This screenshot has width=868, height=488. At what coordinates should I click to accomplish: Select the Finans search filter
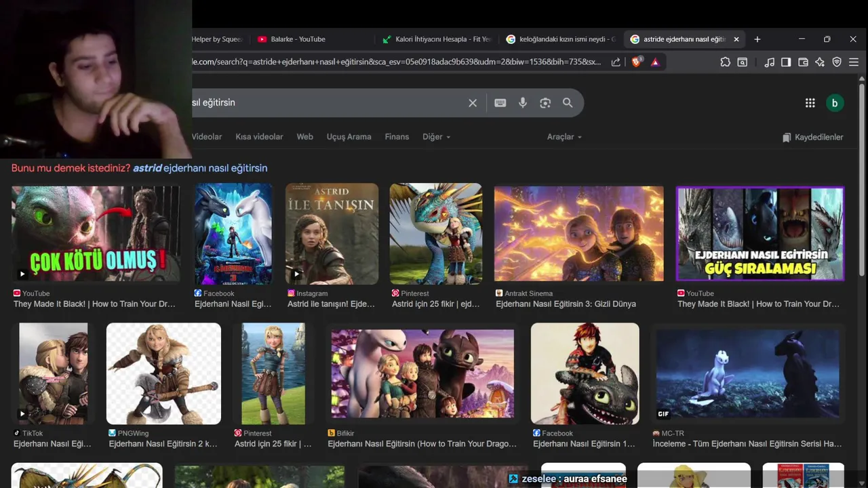pyautogui.click(x=397, y=137)
